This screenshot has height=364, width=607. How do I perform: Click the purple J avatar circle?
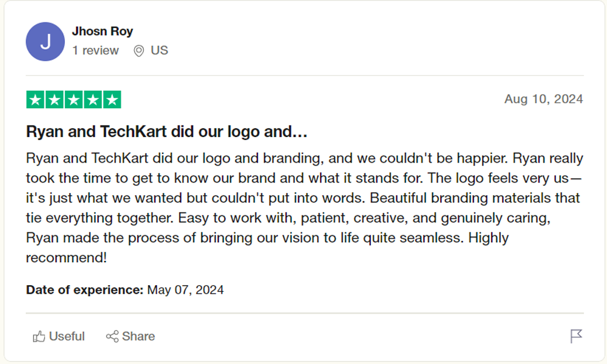click(46, 42)
